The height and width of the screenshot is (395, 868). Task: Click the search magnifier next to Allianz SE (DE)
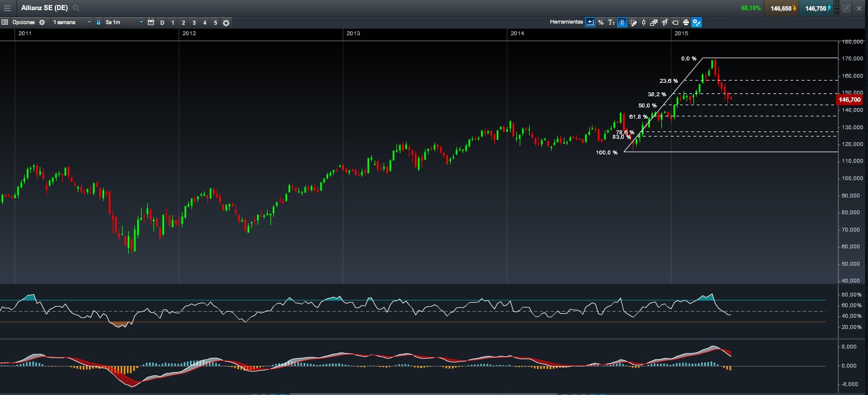pyautogui.click(x=76, y=8)
